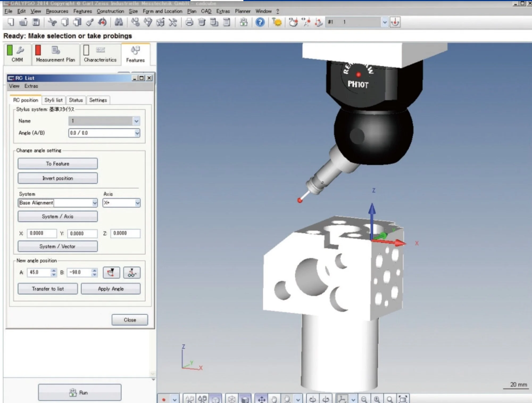The image size is (532, 403).
Task: Print the measurement plan
Action: tap(189, 22)
